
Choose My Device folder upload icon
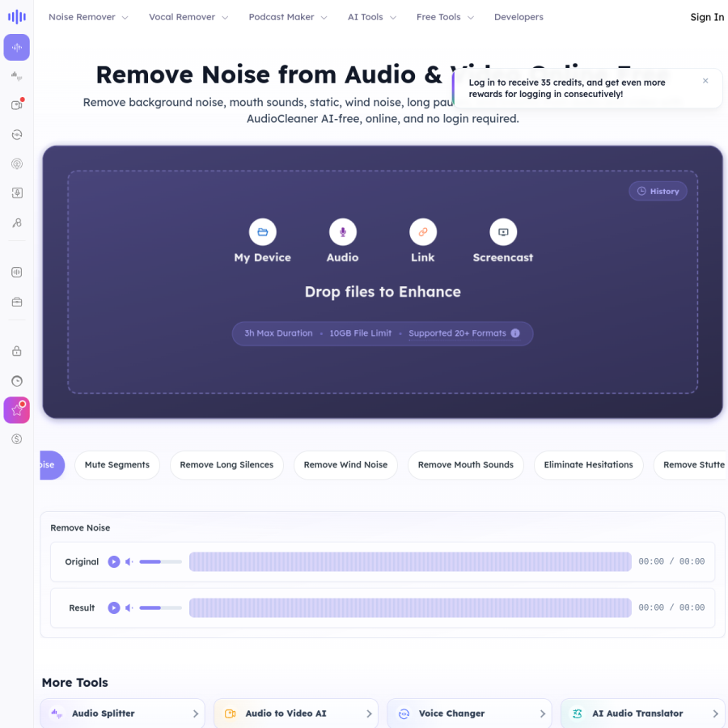[x=262, y=231]
